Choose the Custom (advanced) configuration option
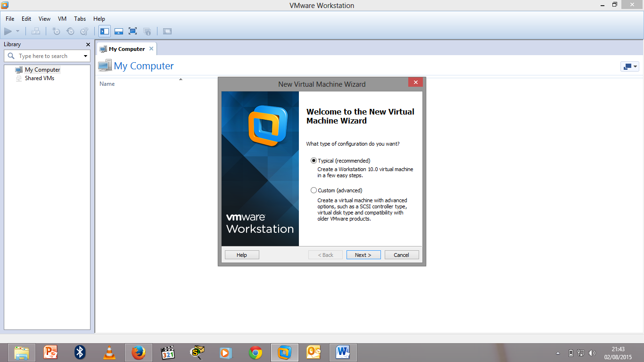Image resolution: width=644 pixels, height=362 pixels. 314,190
